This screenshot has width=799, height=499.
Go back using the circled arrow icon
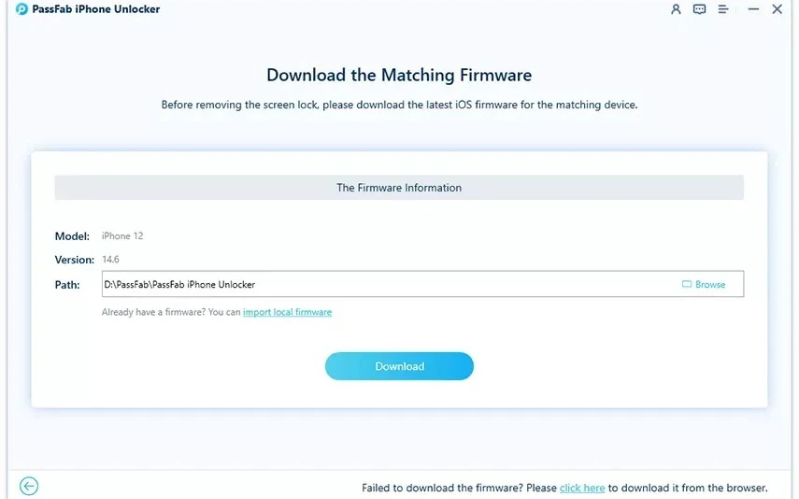coord(29,486)
